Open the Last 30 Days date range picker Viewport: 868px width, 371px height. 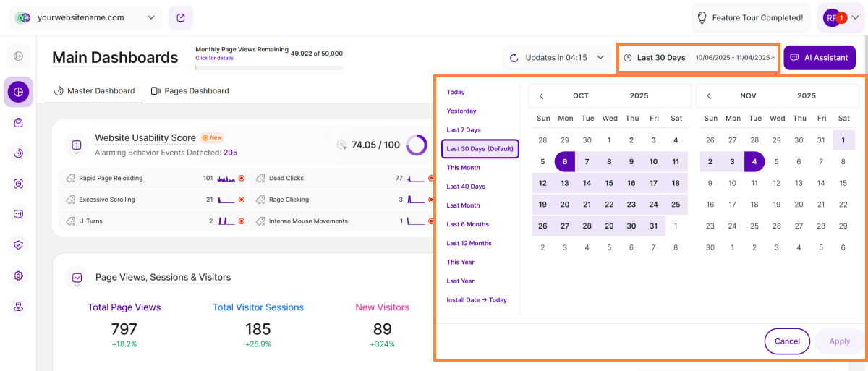698,58
